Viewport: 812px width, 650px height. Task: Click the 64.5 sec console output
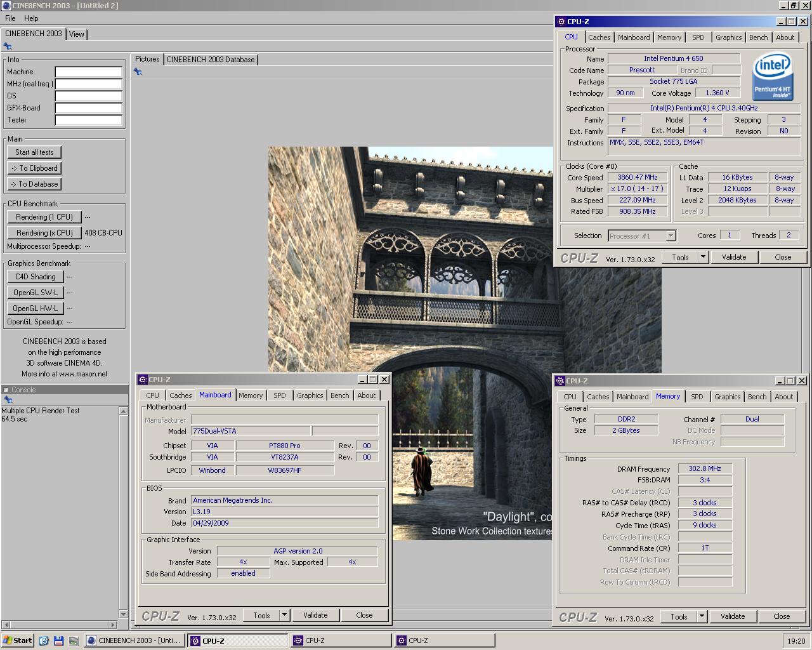15,419
